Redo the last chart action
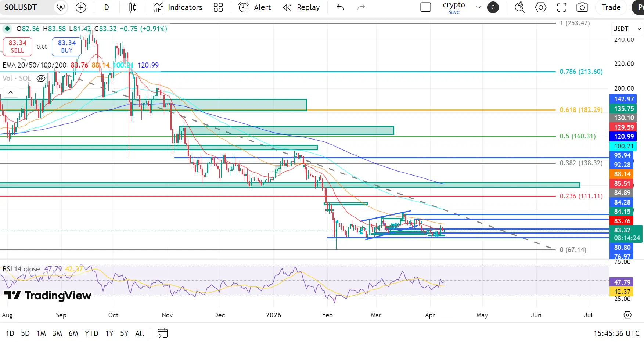The width and height of the screenshot is (644, 343). coord(361,7)
